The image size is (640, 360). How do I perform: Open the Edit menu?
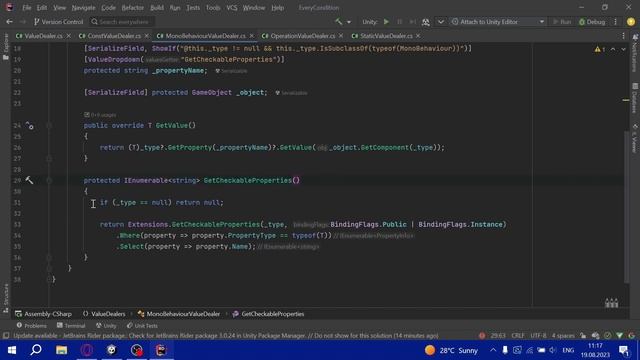42,8
